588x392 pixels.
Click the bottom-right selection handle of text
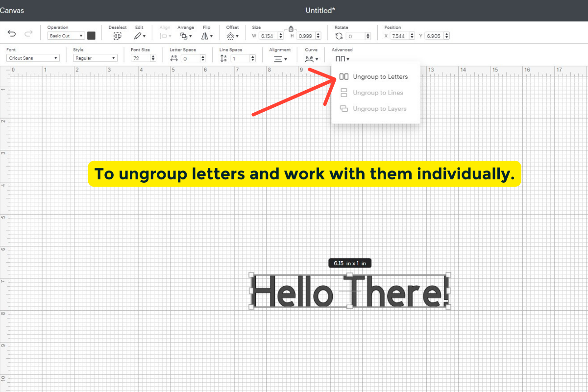tap(448, 307)
